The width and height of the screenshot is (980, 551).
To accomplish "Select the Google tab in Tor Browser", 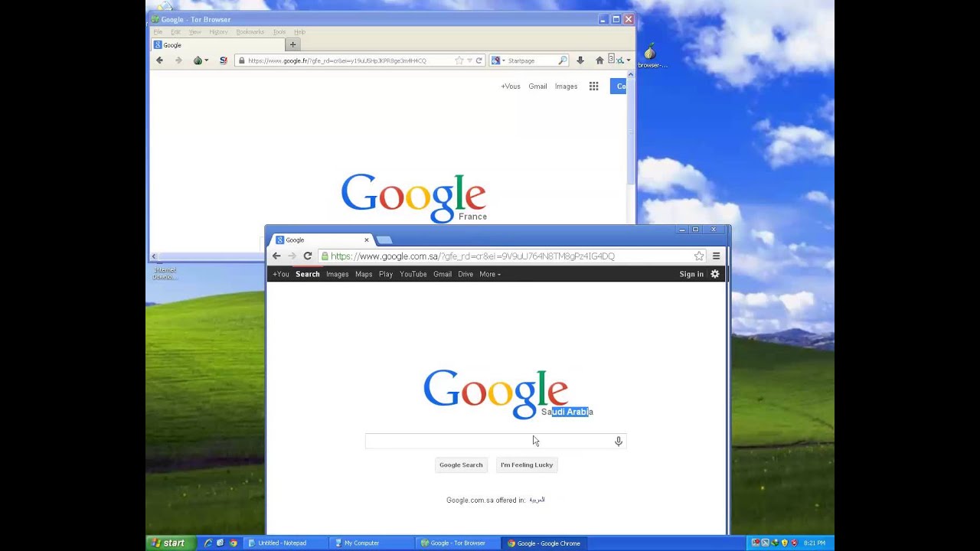I will [x=217, y=44].
